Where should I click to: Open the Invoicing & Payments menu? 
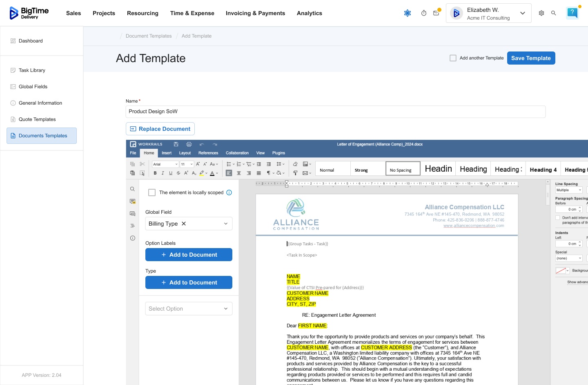[255, 13]
